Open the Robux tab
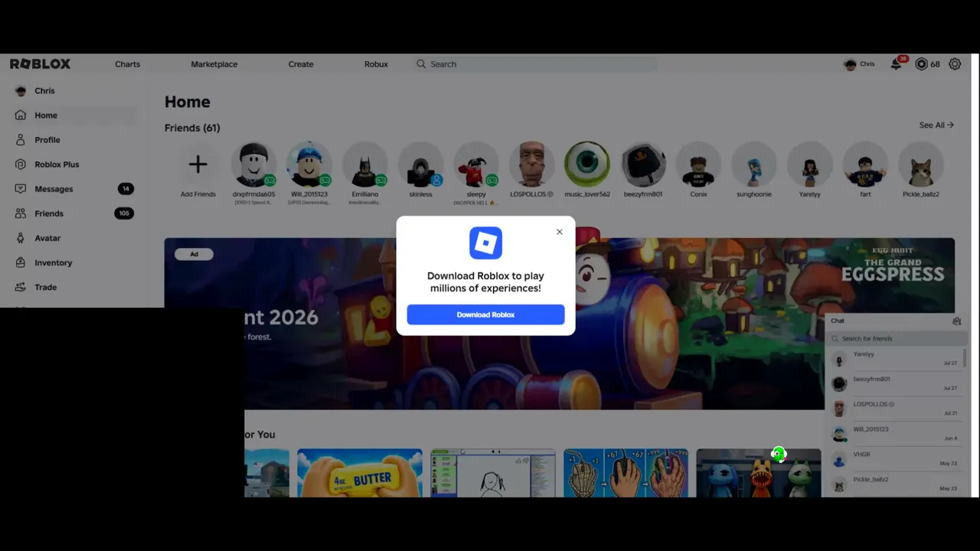This screenshot has height=551, width=980. [x=376, y=64]
